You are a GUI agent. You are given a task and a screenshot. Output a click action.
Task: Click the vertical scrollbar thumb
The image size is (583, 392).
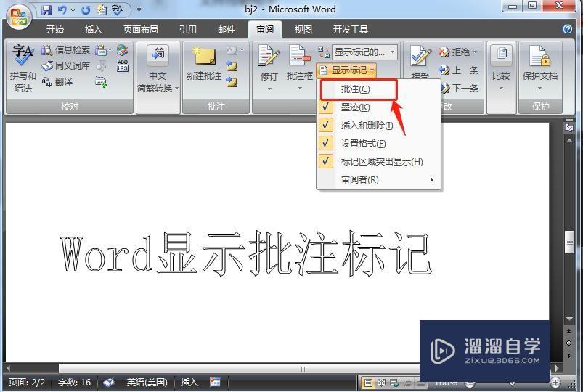[x=569, y=242]
